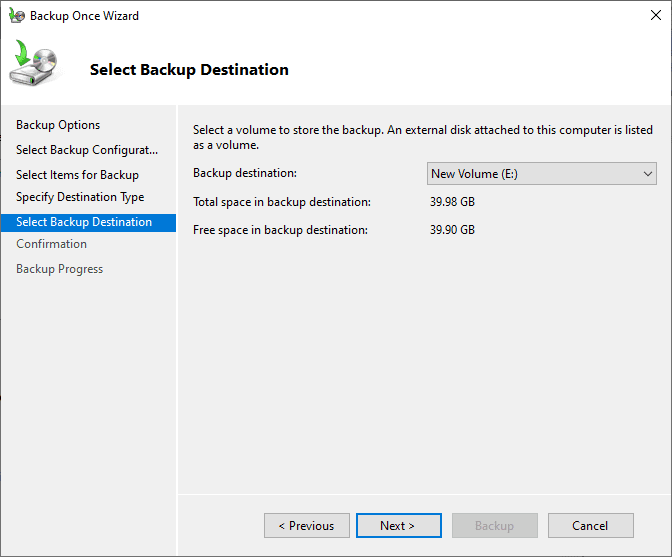Viewport: 672px width, 557px height.
Task: Open the Specify Destination Type step
Action: (80, 197)
